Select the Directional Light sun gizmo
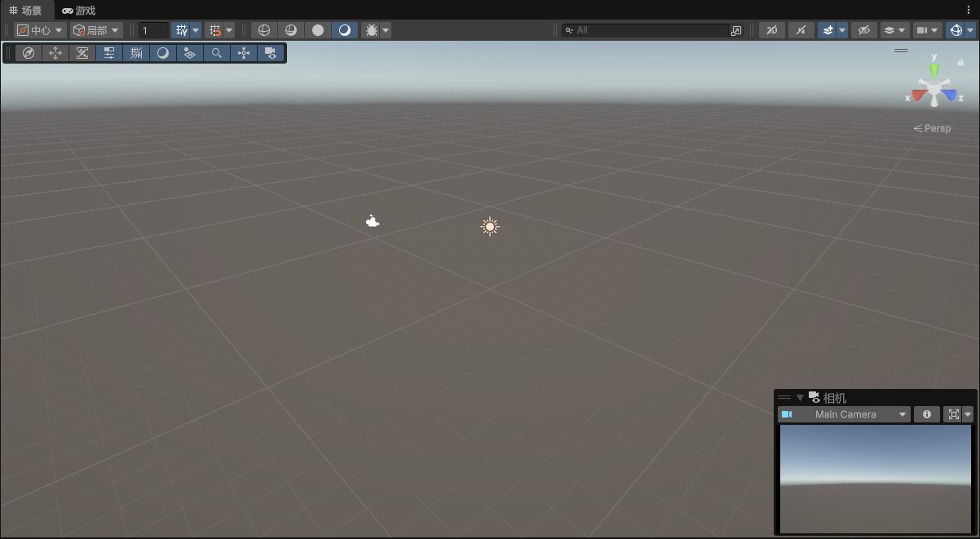This screenshot has width=980, height=539. tap(489, 227)
